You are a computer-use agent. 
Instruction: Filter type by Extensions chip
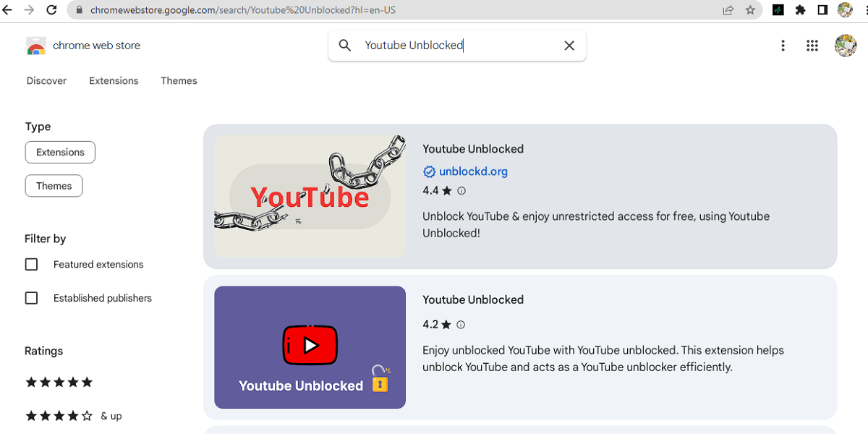(x=60, y=153)
